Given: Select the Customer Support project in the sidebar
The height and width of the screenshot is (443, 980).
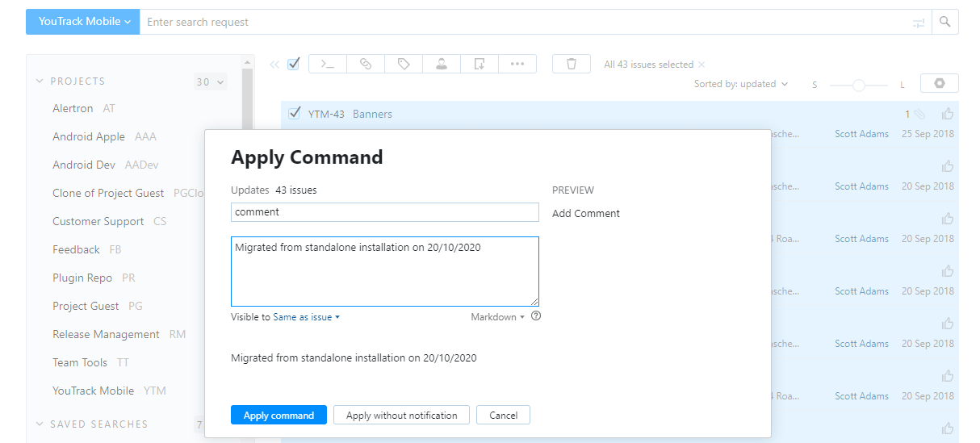Looking at the screenshot, I should coord(98,221).
